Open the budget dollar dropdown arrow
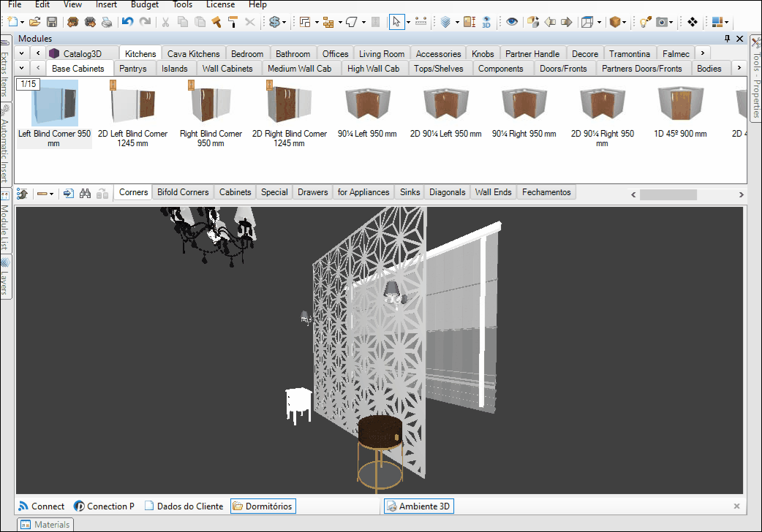The height and width of the screenshot is (532, 762). pyautogui.click(x=284, y=23)
